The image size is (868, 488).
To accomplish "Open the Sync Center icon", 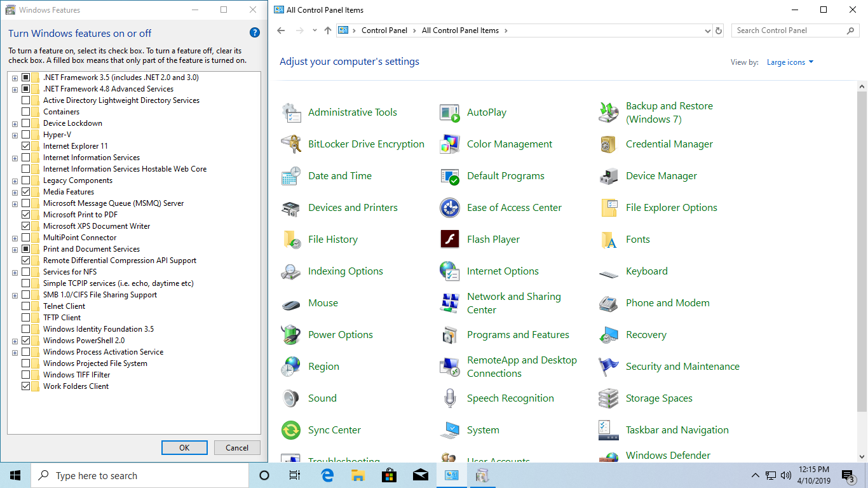I will click(x=291, y=430).
